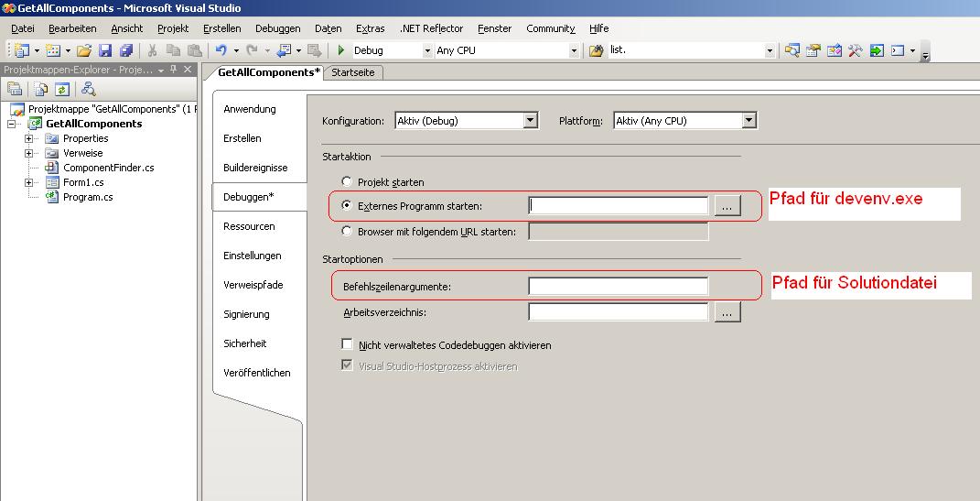Switch to the Startseite tab
The height and width of the screenshot is (501, 980).
pos(353,72)
